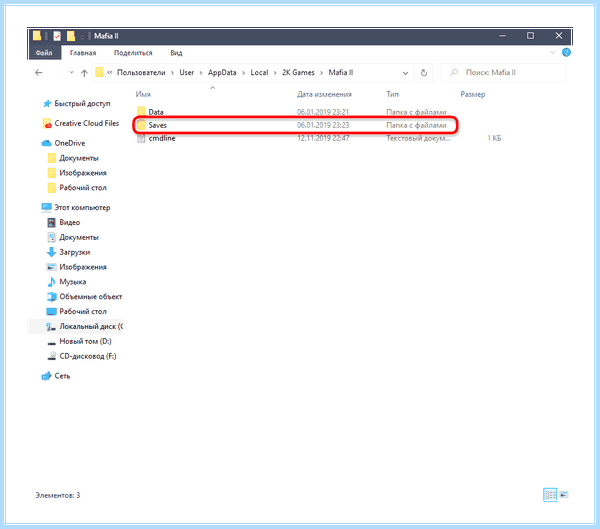Image resolution: width=600 pixels, height=529 pixels.
Task: Click AppData breadcrumb segment
Action: click(222, 72)
